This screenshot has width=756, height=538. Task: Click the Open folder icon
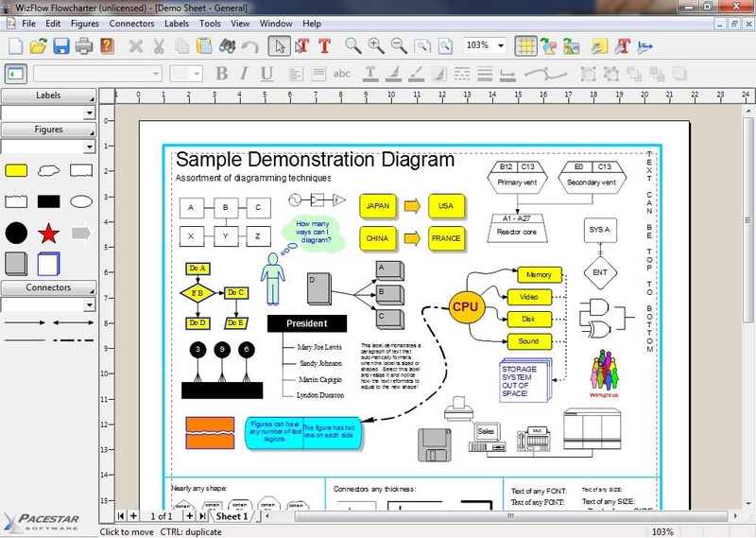point(39,46)
